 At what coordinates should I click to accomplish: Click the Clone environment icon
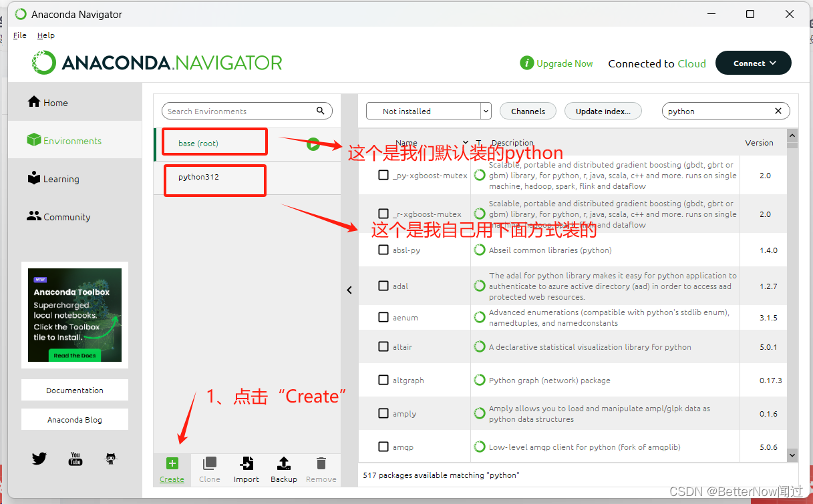point(210,463)
